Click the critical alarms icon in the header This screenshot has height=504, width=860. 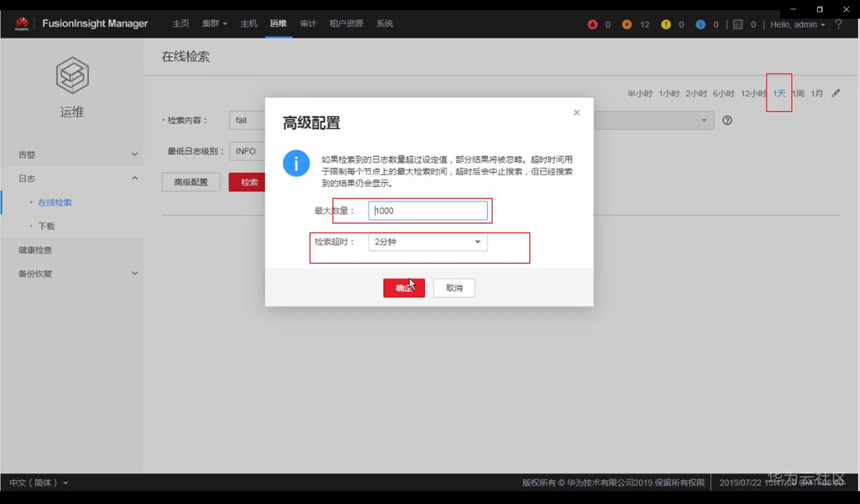click(592, 24)
